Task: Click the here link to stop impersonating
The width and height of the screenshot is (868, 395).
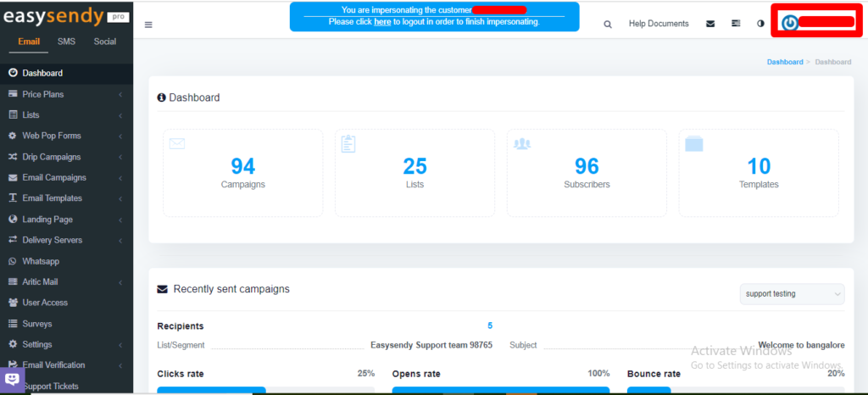Action: 382,22
